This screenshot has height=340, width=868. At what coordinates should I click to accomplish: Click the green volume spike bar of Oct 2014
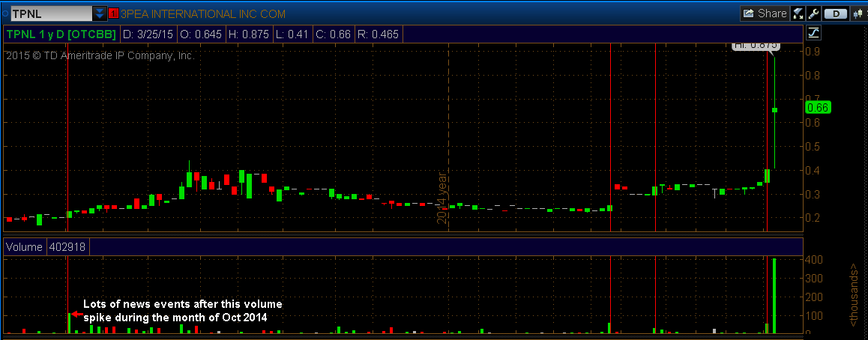tap(70, 324)
